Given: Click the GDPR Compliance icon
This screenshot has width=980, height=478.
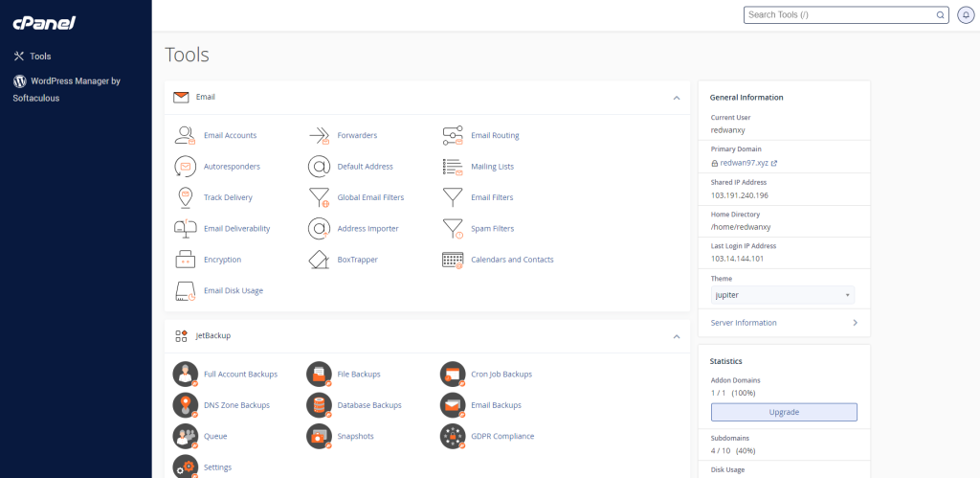Looking at the screenshot, I should [x=453, y=436].
